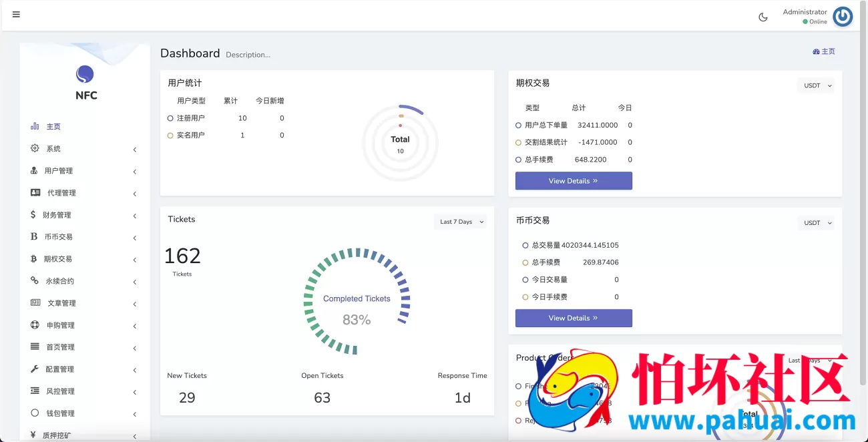This screenshot has height=442, width=868.
Task: Click the NFC logo icon
Action: [x=85, y=74]
